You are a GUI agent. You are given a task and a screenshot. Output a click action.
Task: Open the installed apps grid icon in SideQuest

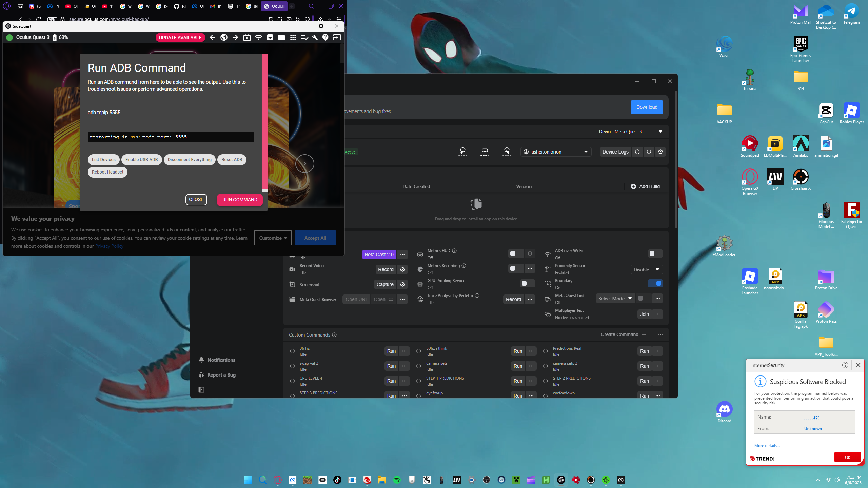pos(293,37)
